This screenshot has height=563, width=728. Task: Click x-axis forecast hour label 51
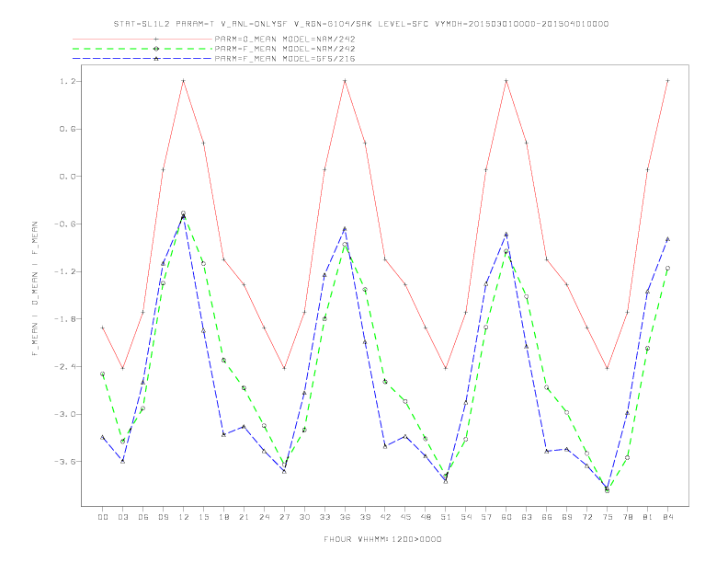(x=446, y=517)
